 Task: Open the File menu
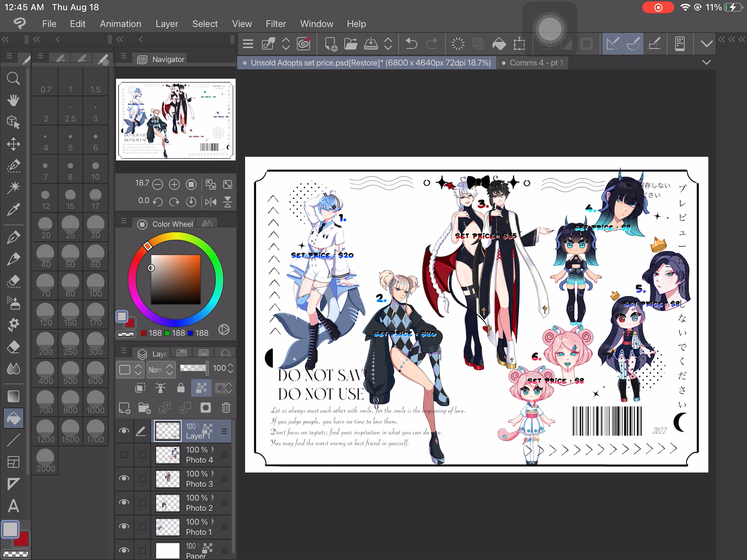tap(49, 24)
